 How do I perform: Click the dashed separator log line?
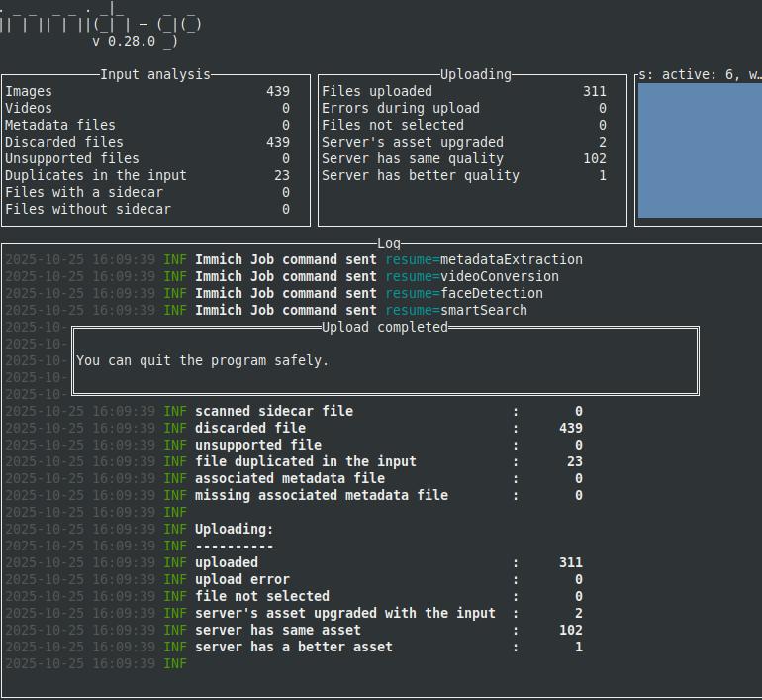click(235, 546)
